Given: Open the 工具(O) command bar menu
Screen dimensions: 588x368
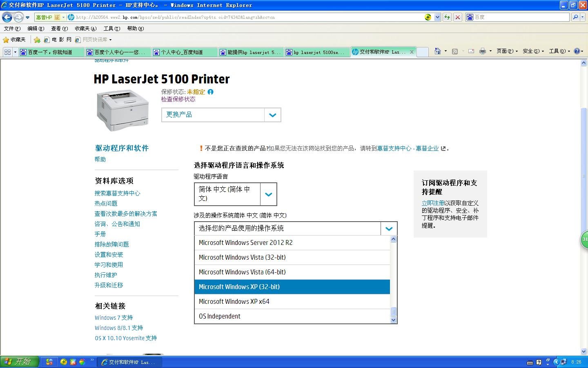Looking at the screenshot, I should coord(559,51).
